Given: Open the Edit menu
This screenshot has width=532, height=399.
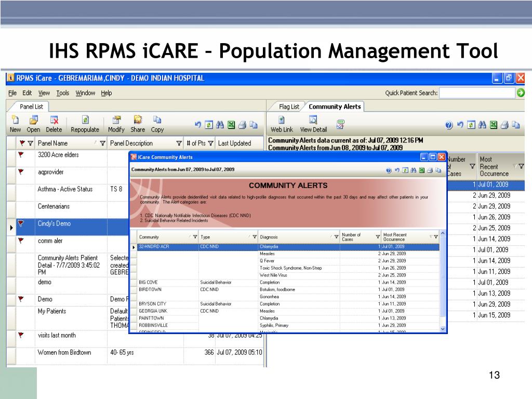Looking at the screenshot, I should tap(27, 93).
